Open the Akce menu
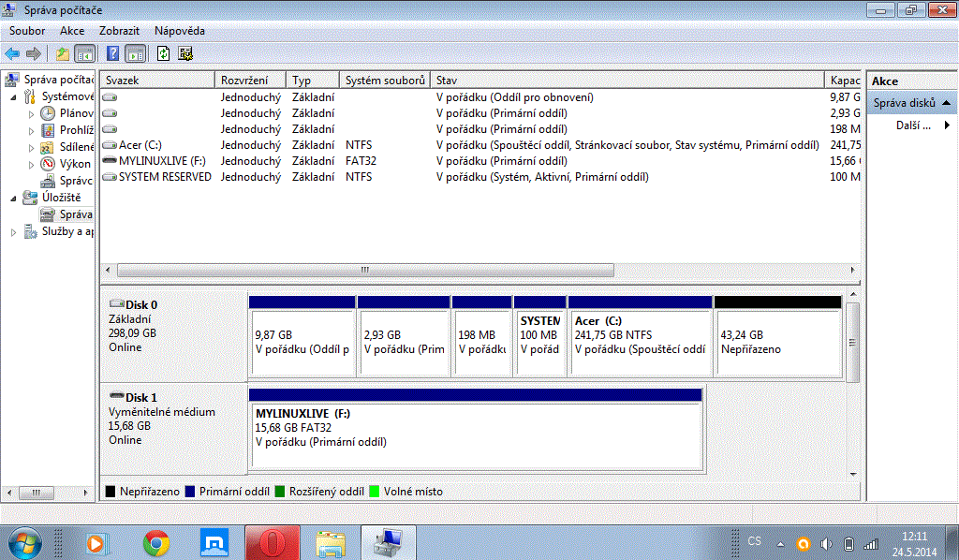Viewport: 959px width, 560px height. pos(72,31)
